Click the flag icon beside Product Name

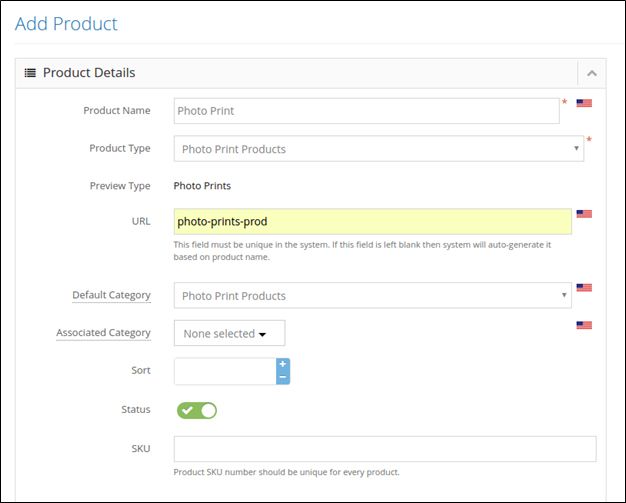tap(584, 103)
